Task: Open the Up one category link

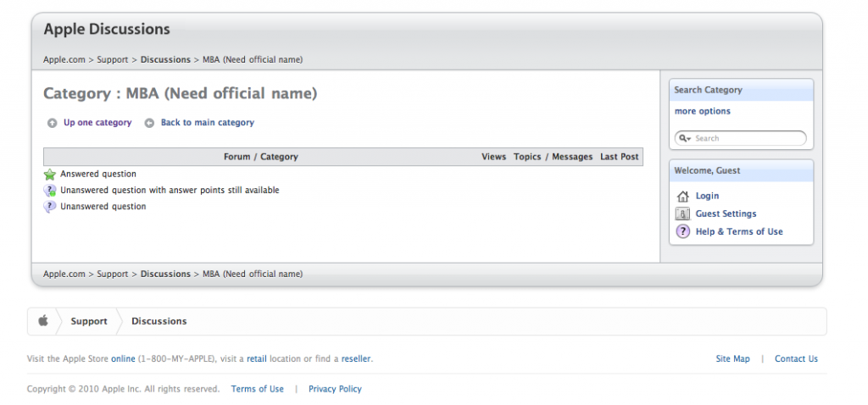Action: click(x=97, y=123)
